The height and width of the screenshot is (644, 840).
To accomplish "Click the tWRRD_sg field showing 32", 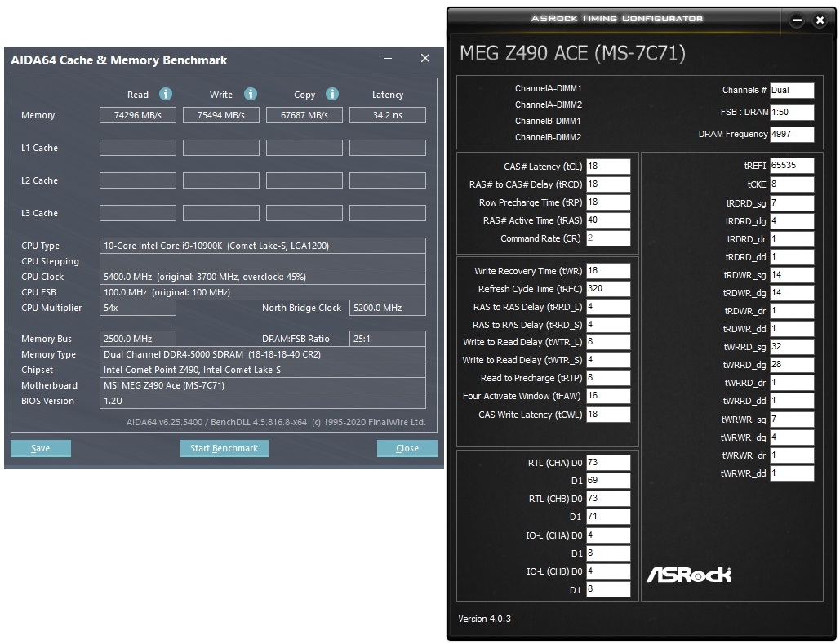I will click(x=792, y=347).
